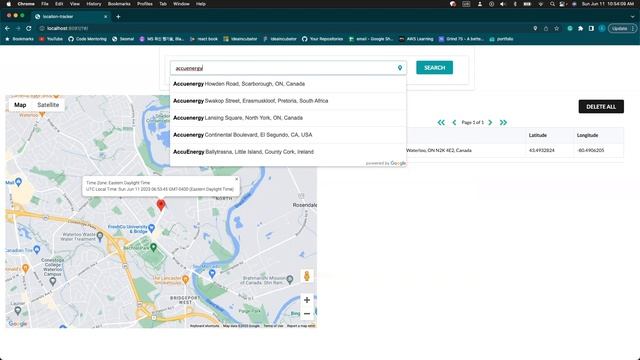Screen dimensions: 640x360
Task: Expand the tab search chevron at the tab strip's right end
Action: click(633, 16)
